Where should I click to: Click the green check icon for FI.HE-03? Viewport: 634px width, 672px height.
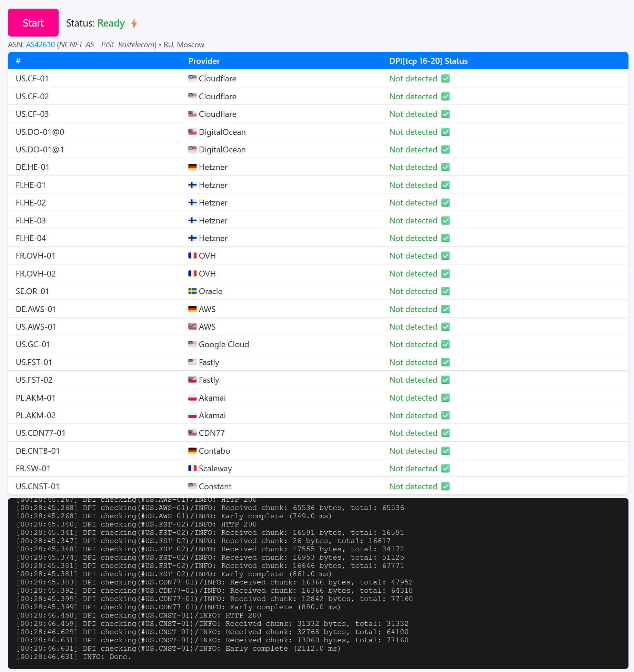(x=445, y=221)
